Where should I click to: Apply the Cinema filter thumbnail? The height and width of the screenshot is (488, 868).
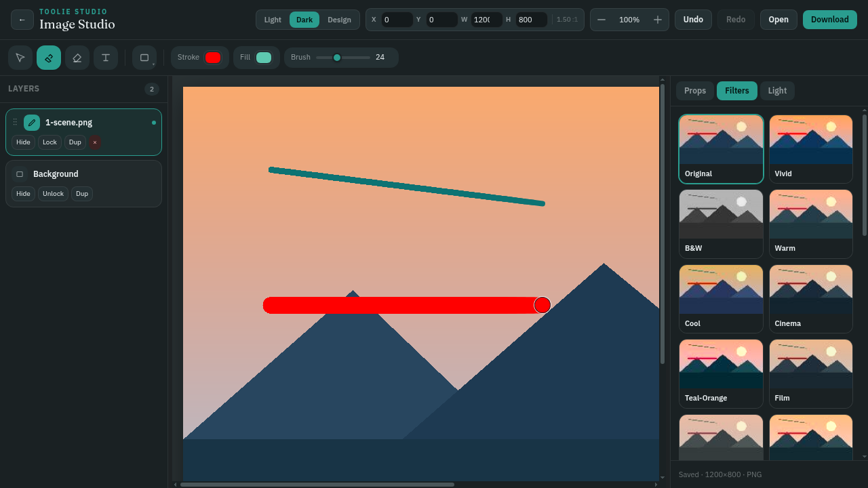click(811, 299)
